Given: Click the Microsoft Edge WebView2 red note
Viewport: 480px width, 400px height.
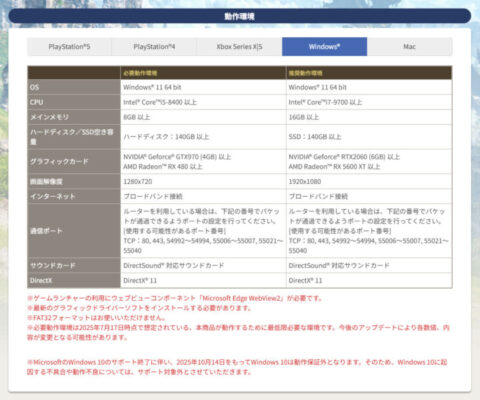Looking at the screenshot, I should [174, 298].
